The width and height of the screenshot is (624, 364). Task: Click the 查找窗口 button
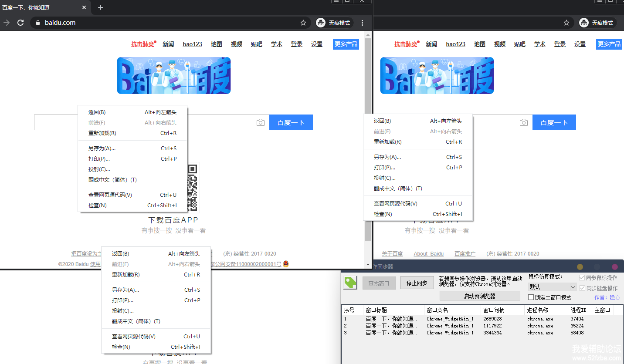coord(379,283)
